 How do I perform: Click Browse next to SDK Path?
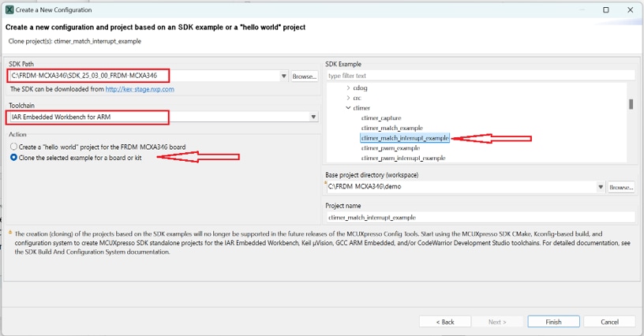(x=305, y=77)
